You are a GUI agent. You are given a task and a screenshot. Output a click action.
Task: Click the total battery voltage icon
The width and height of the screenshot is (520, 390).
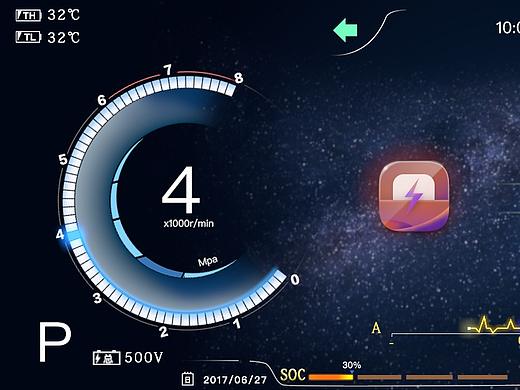click(106, 358)
